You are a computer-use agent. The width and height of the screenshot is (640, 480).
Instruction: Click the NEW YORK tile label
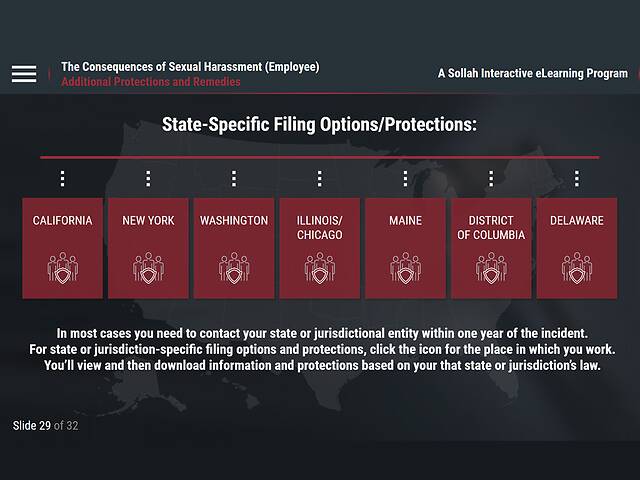[148, 220]
